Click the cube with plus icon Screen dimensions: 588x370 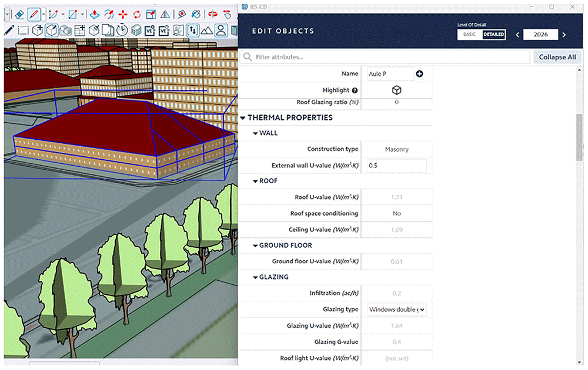[x=37, y=31]
